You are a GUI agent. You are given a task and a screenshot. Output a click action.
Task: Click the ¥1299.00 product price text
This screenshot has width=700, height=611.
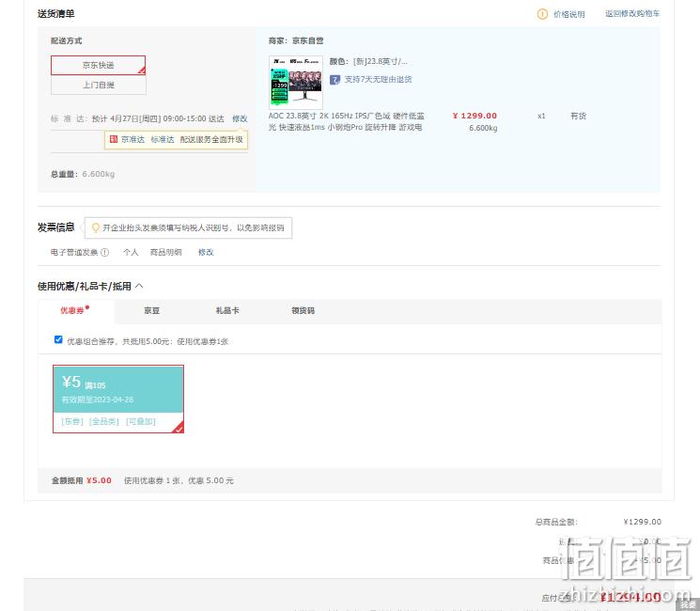[474, 116]
